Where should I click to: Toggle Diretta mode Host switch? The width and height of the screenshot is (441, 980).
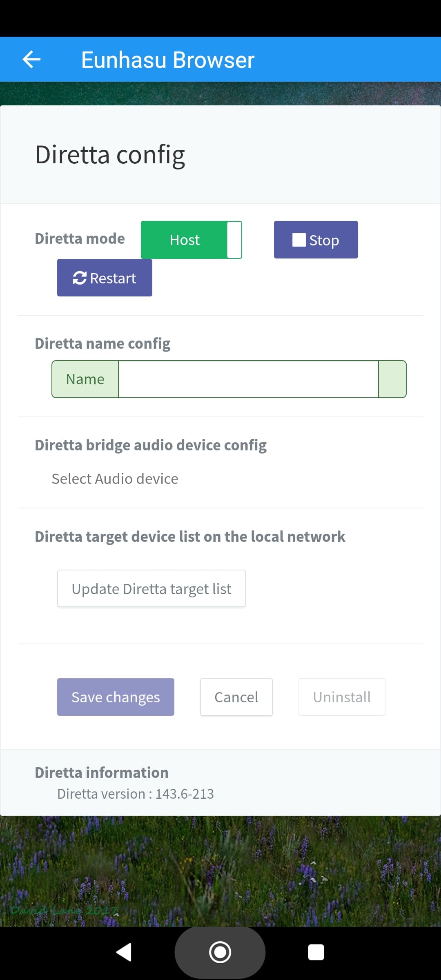click(192, 240)
